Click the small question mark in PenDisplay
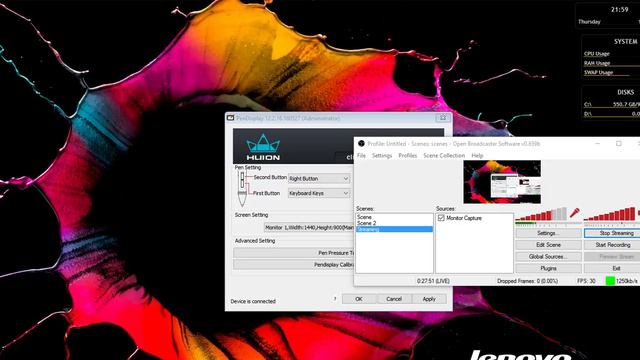 tap(335, 299)
